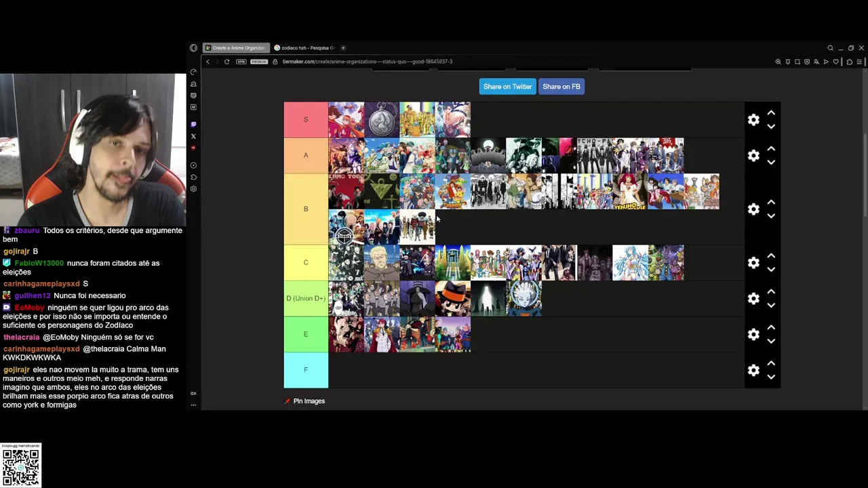Click the pinboard pin icon in address bar
The height and width of the screenshot is (488, 868).
pyautogui.click(x=787, y=62)
